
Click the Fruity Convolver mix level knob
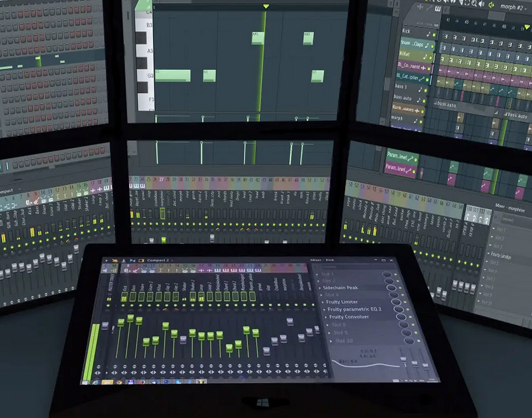click(400, 317)
